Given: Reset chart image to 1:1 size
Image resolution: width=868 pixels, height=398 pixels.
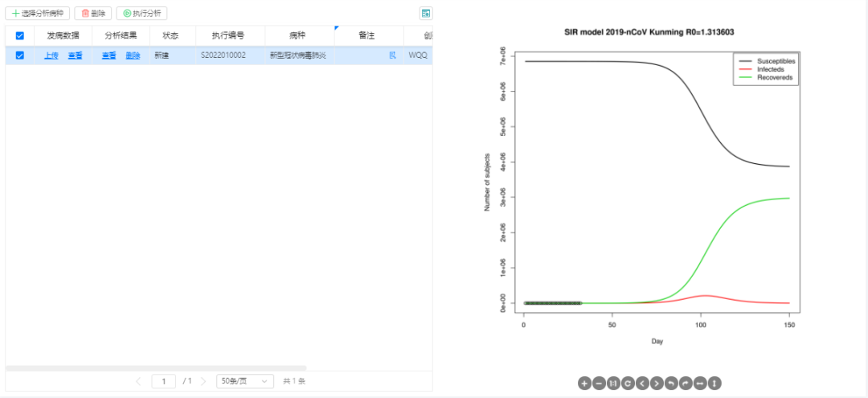Looking at the screenshot, I should click(613, 384).
